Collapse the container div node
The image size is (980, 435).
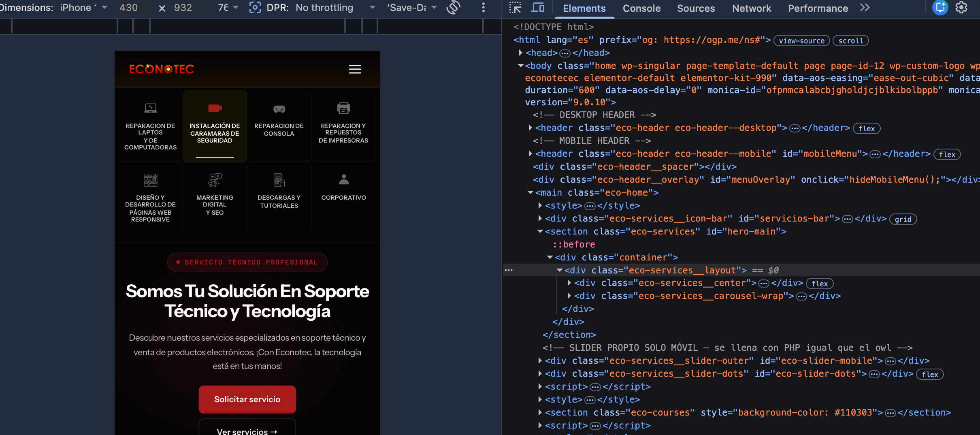tap(550, 258)
